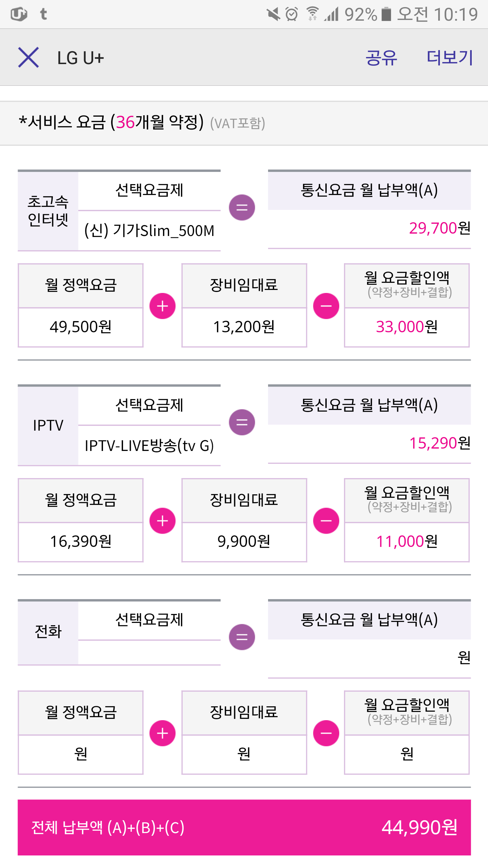
Task: Tap the pink plus icon in internet section
Action: click(162, 306)
